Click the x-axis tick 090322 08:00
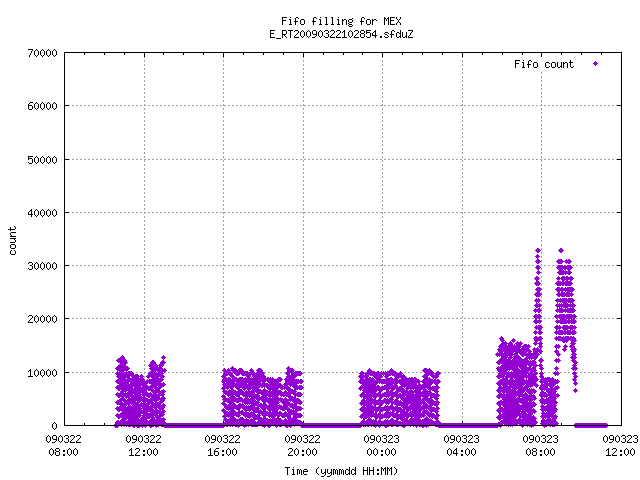The height and width of the screenshot is (480, 640). pyautogui.click(x=63, y=446)
